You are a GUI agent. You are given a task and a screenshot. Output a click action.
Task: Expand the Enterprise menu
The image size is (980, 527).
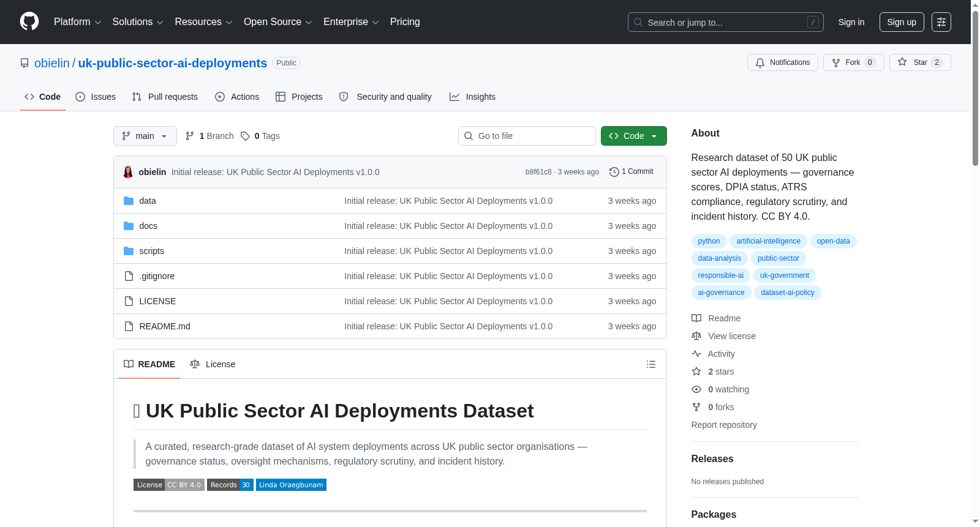351,22
